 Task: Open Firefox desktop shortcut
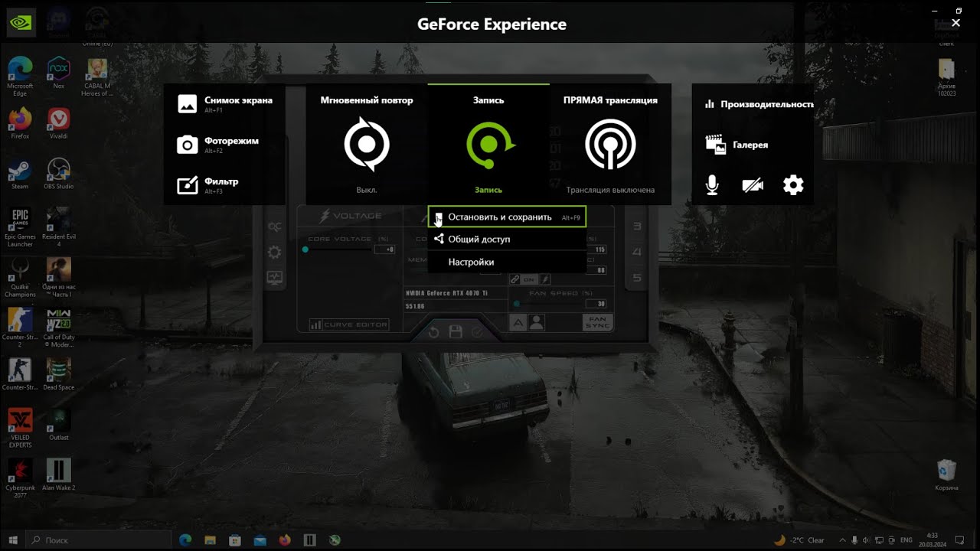(20, 123)
